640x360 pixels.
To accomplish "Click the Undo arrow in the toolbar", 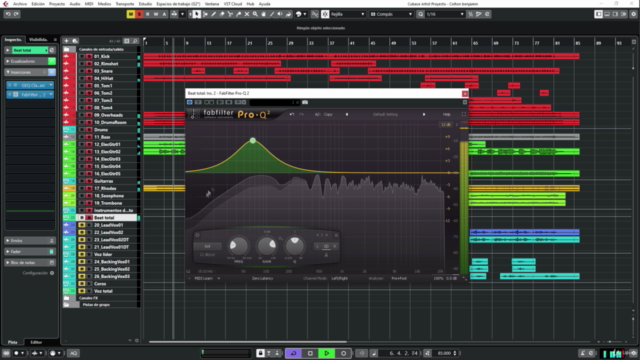I will pyautogui.click(x=8, y=14).
